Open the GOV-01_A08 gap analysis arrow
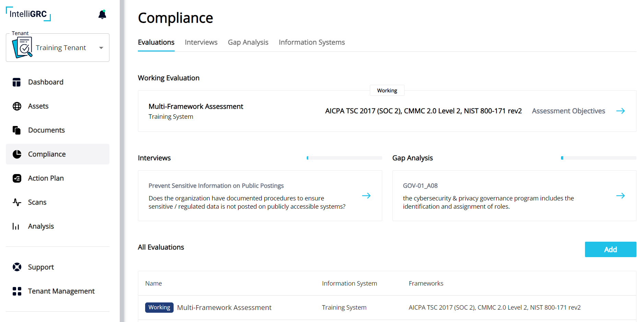The image size is (644, 322). 620,196
